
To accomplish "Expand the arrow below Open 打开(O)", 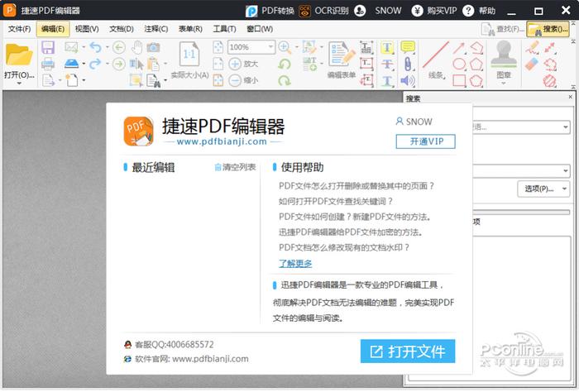I will click(19, 83).
